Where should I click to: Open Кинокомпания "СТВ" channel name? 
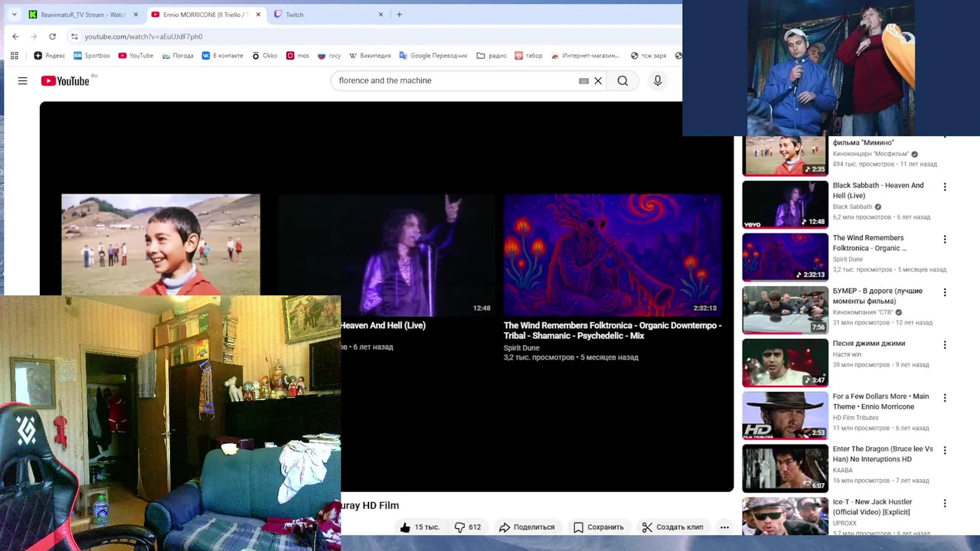tap(864, 312)
